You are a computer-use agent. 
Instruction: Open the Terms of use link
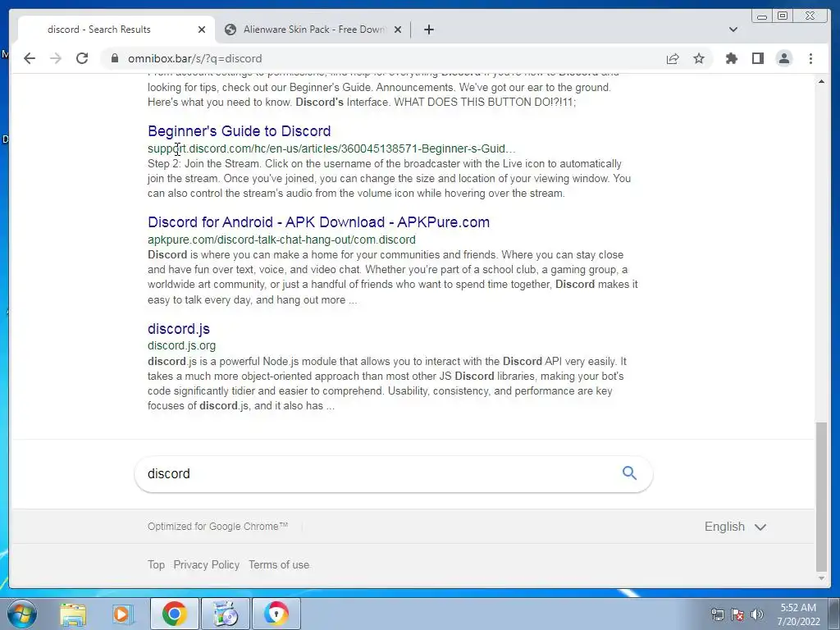279,564
